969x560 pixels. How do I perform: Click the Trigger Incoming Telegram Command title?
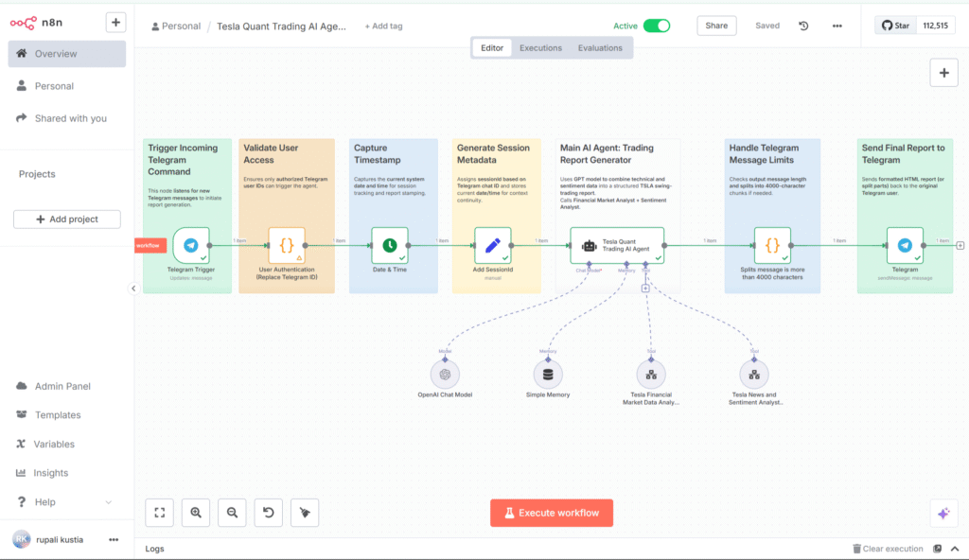[183, 160]
